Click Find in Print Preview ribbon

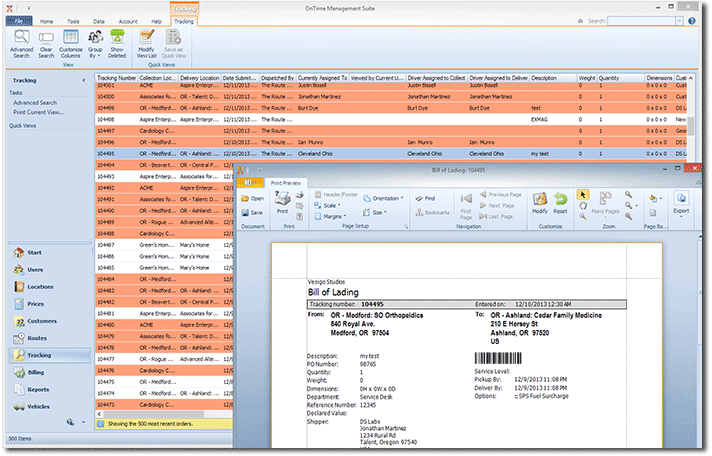[x=425, y=198]
